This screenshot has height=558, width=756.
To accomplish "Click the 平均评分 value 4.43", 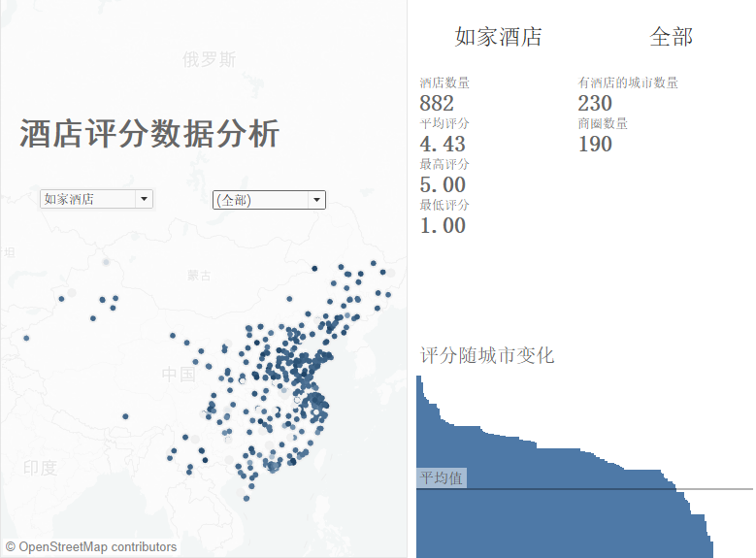I will point(443,144).
